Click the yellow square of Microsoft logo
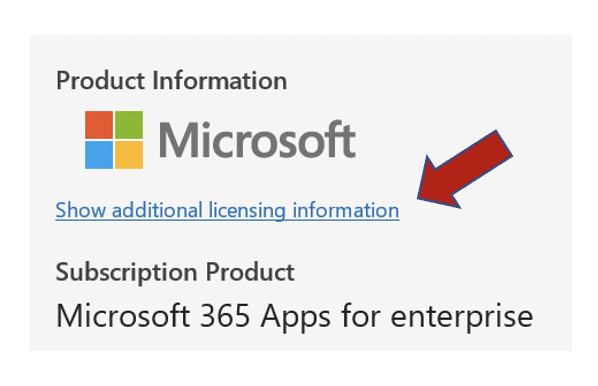This screenshot has height=386, width=598. coord(129,155)
